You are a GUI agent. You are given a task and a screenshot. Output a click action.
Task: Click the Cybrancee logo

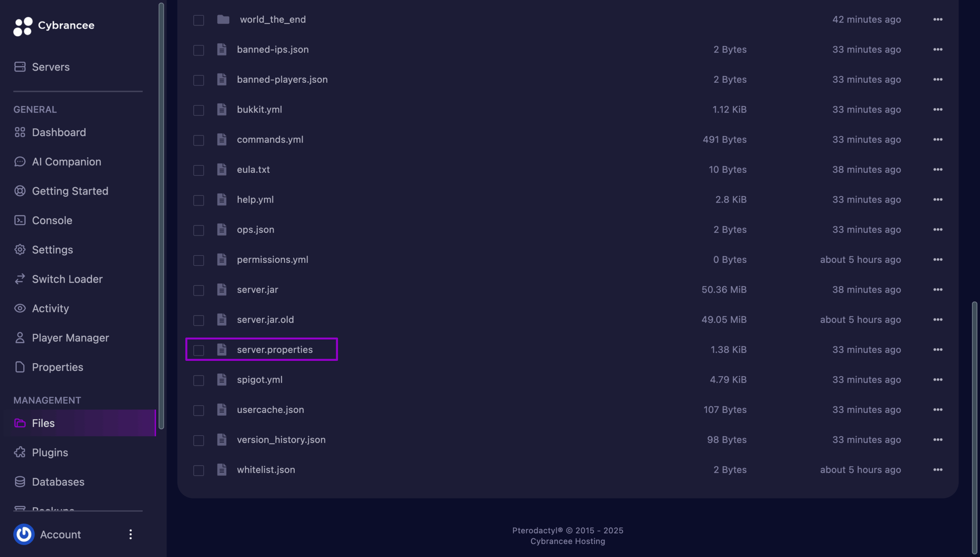(23, 26)
